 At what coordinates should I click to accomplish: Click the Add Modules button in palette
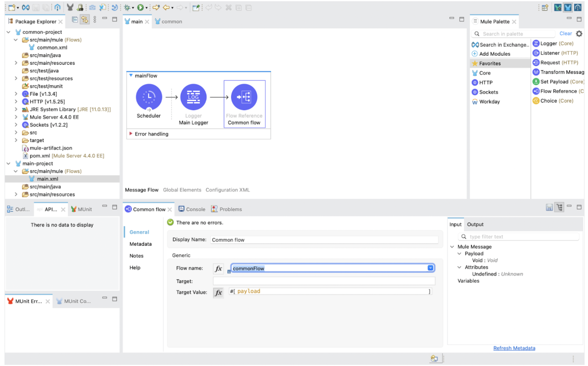[494, 53]
